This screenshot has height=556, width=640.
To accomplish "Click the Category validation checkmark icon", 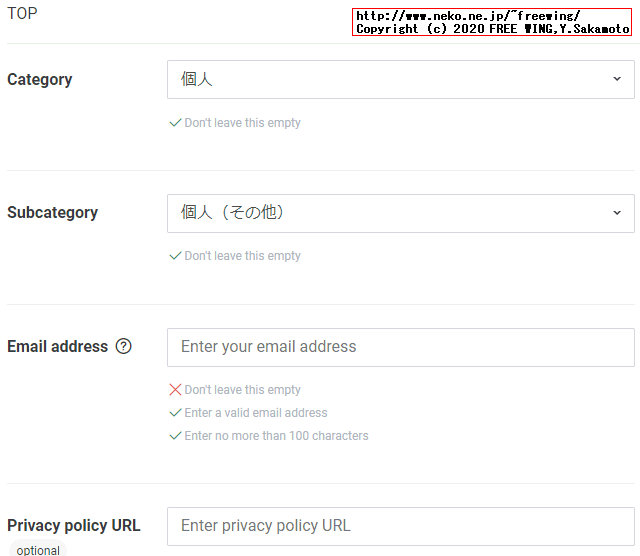I will click(x=176, y=123).
